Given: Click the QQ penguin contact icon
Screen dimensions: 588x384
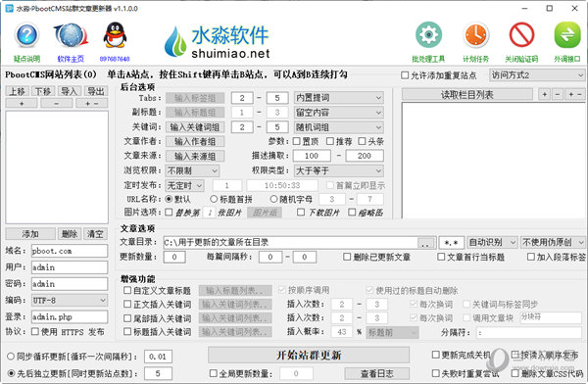Looking at the screenshot, I should pyautogui.click(x=115, y=35).
